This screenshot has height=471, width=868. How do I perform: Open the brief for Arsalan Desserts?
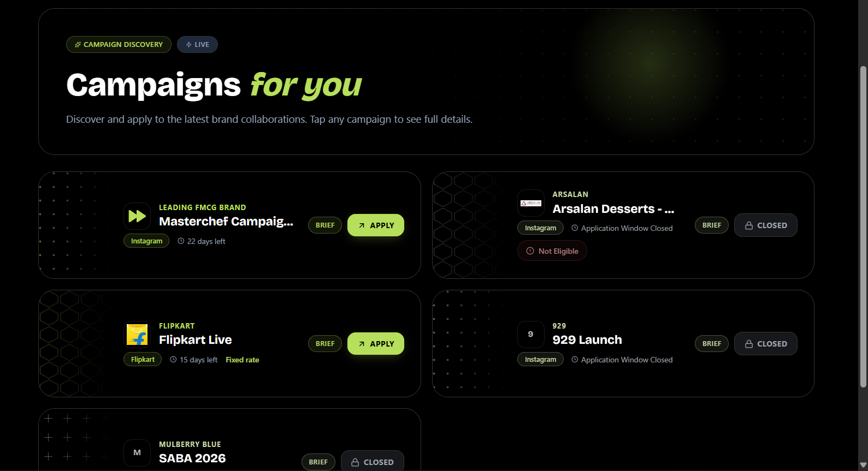[x=712, y=225]
